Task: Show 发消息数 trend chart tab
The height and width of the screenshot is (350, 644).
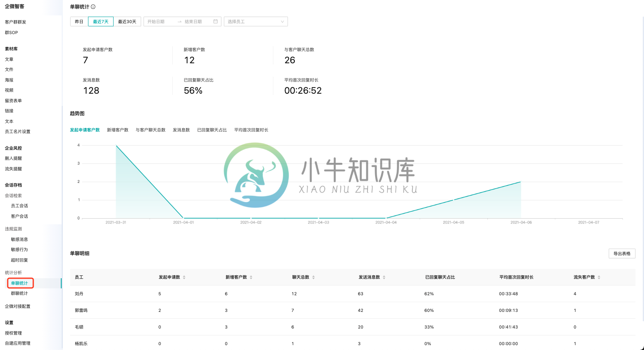Action: pos(181,130)
